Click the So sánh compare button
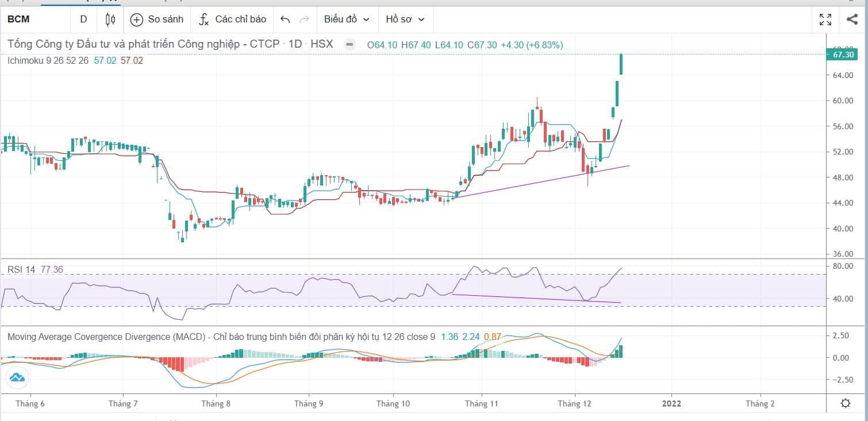868x421 pixels. [157, 19]
